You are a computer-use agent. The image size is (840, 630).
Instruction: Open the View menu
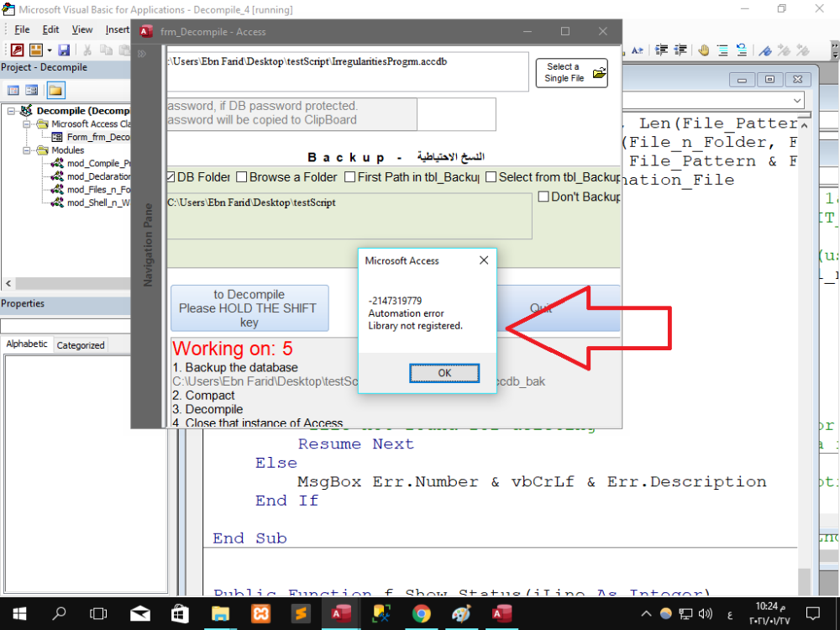coord(82,29)
